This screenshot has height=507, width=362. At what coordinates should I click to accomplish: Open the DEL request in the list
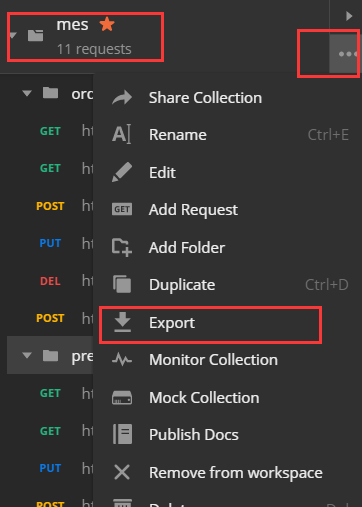point(50,281)
